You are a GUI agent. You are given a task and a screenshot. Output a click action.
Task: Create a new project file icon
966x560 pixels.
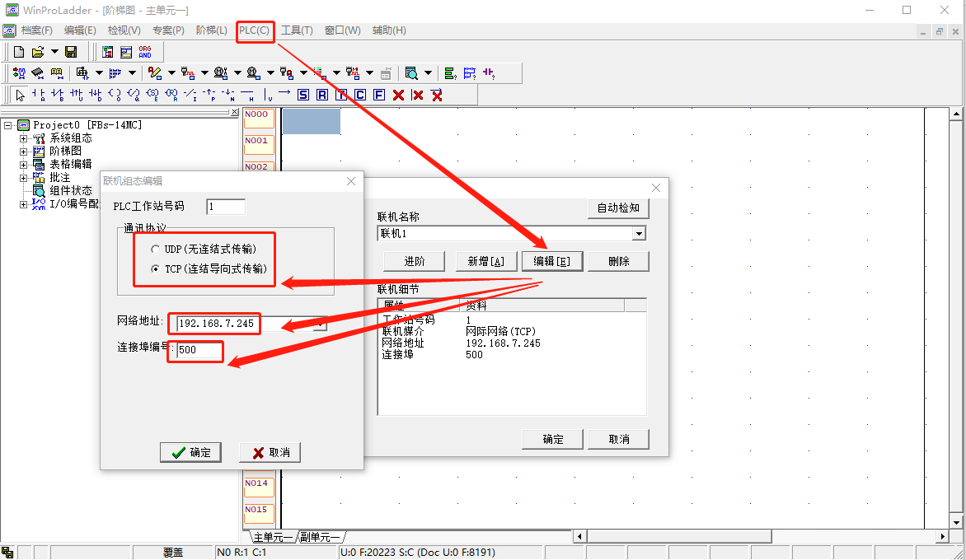coord(19,53)
